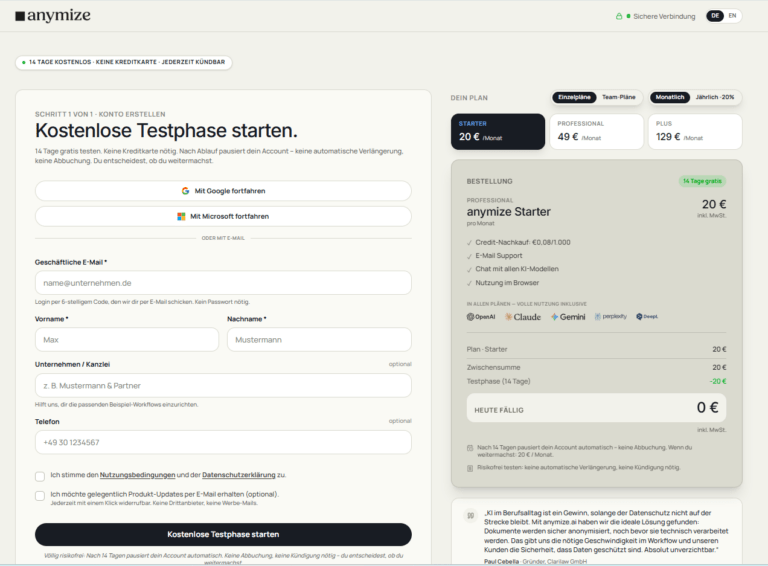The height and width of the screenshot is (566, 768).
Task: Click checkmark beside Chat mit allen KI-Modellen
Action: tap(470, 269)
